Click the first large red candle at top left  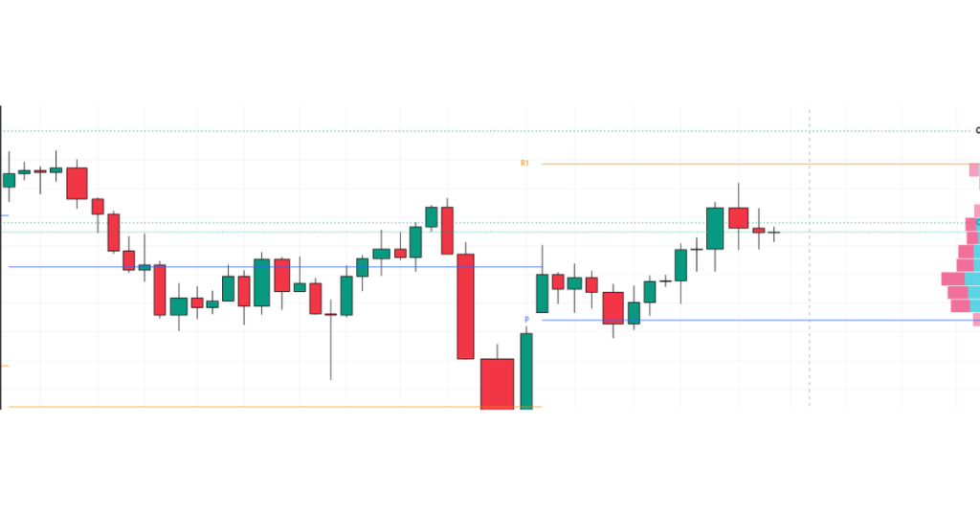click(77, 183)
